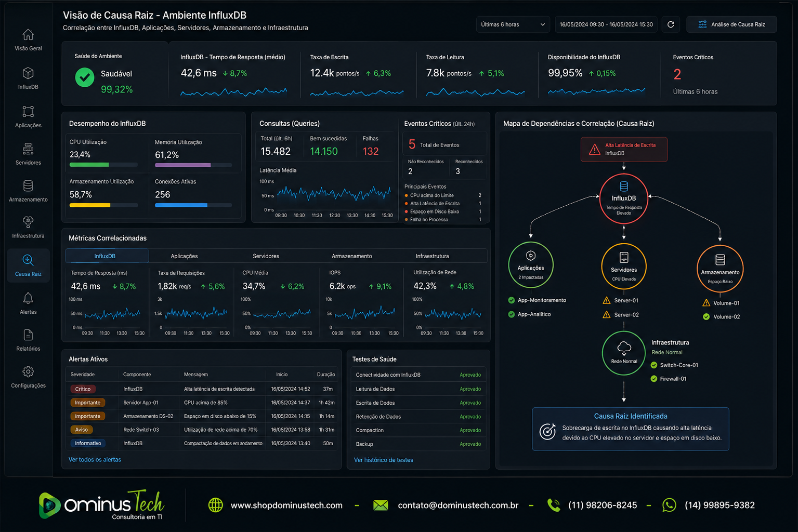This screenshot has width=798, height=532.
Task: Open Configurações gear in sidebar
Action: tap(28, 372)
